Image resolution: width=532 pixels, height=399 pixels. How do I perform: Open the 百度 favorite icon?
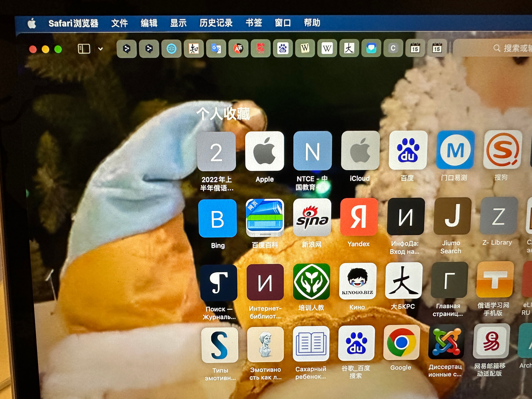pyautogui.click(x=408, y=150)
